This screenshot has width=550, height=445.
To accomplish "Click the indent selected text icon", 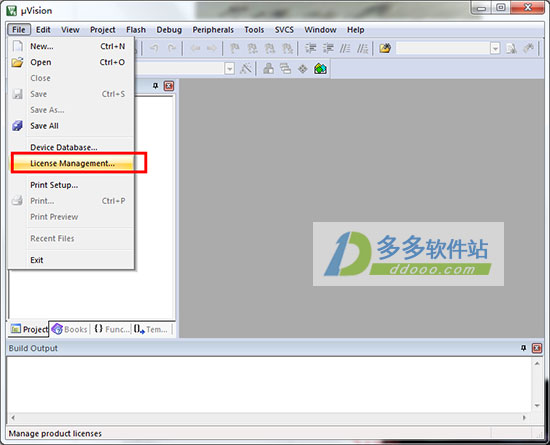I will coord(310,48).
